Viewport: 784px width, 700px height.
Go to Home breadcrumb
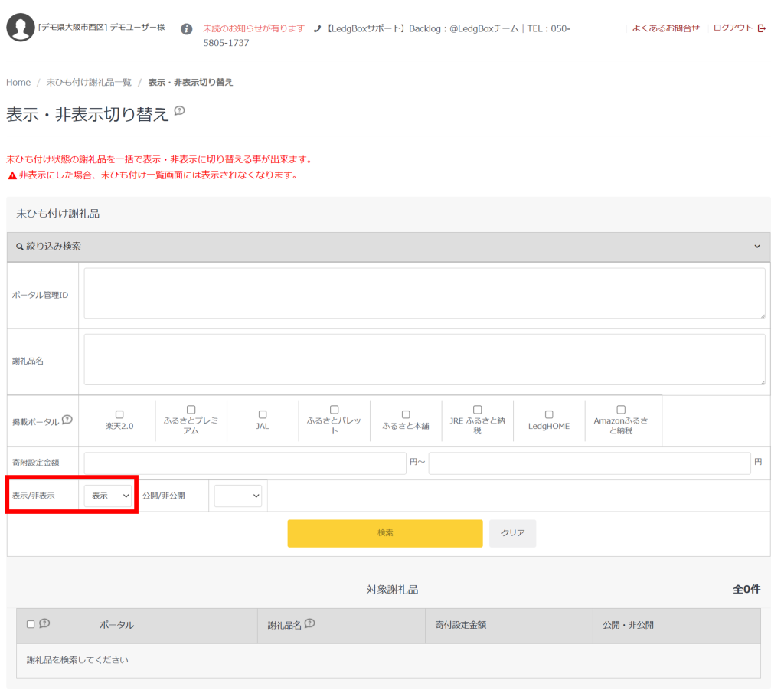[18, 82]
